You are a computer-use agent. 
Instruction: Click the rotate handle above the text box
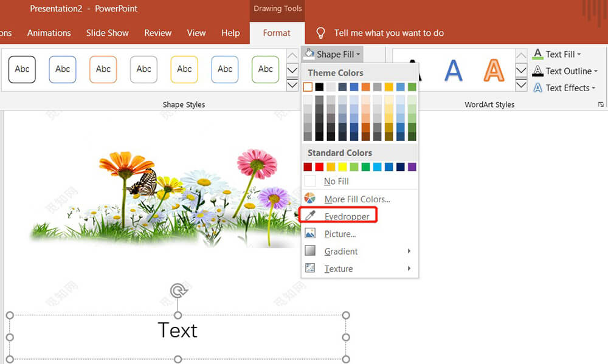point(178,290)
